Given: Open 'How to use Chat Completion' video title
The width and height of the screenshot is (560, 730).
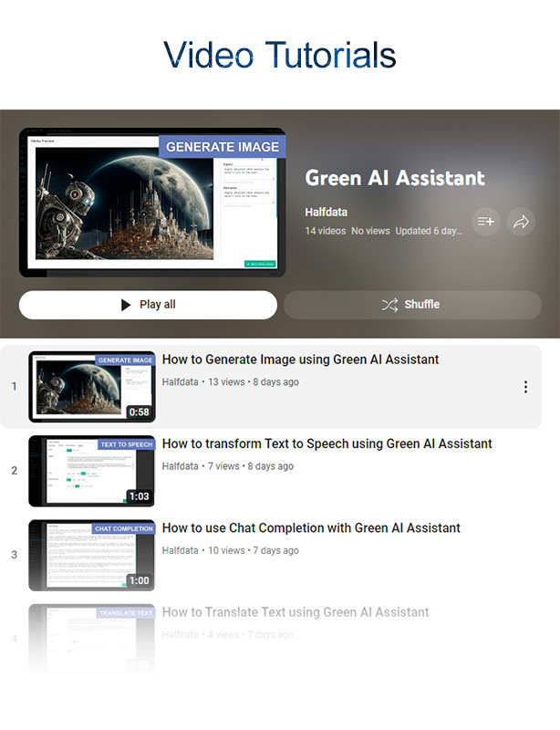Looking at the screenshot, I should [x=311, y=528].
